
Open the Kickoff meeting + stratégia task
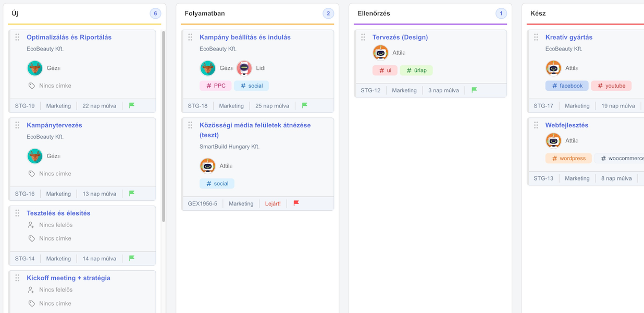[68, 278]
